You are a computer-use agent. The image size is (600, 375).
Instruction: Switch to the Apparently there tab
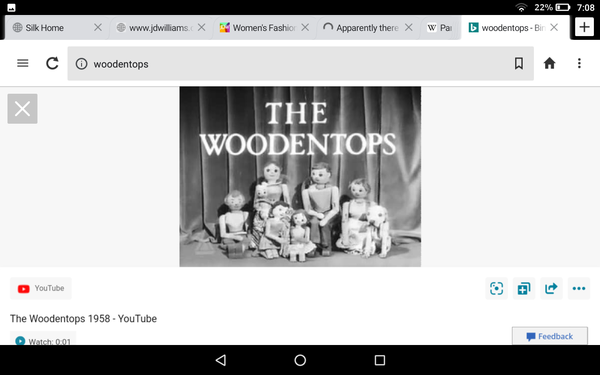point(367,28)
